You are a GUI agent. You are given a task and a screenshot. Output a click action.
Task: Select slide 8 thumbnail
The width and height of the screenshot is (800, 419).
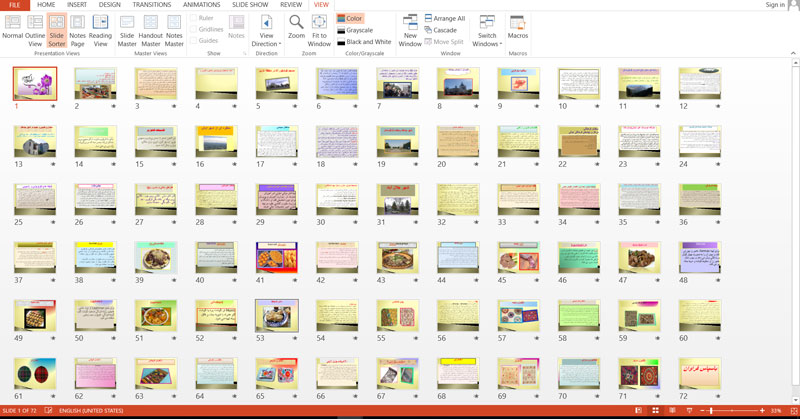tap(458, 83)
